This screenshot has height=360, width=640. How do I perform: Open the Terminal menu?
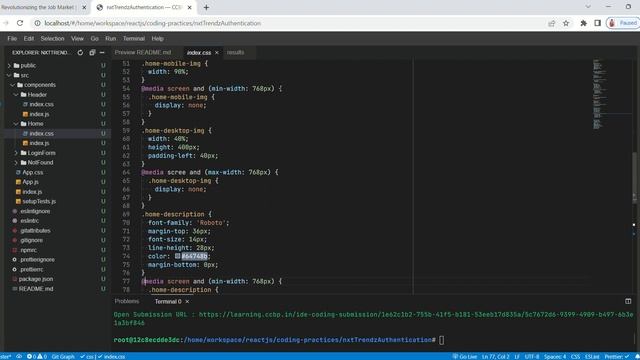134,39
